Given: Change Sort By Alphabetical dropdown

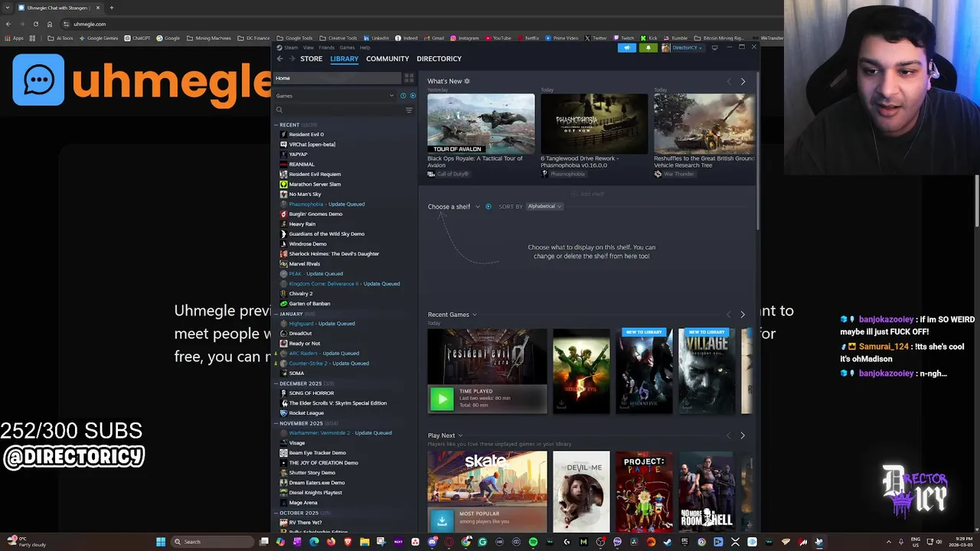Looking at the screenshot, I should click(x=544, y=207).
